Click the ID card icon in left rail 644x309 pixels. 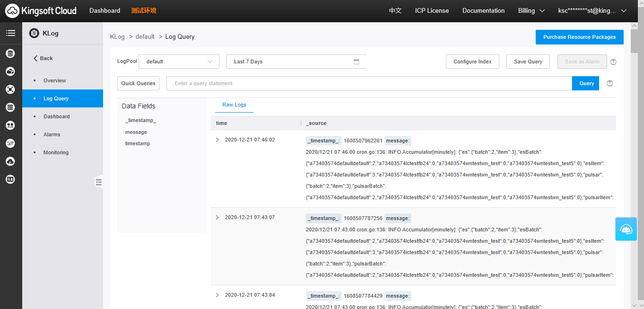tap(10, 179)
